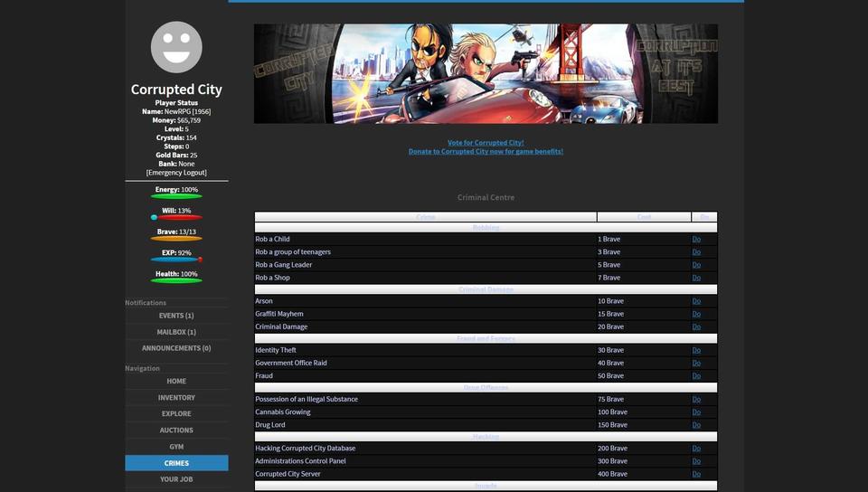Screen dimensions: 868x492
Task: Click the smiley face avatar icon
Action: click(176, 47)
